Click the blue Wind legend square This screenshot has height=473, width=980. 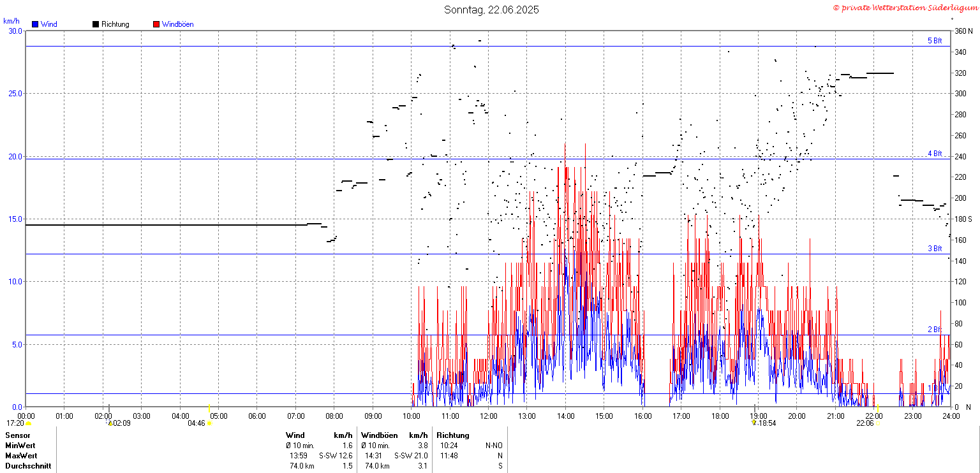[35, 24]
